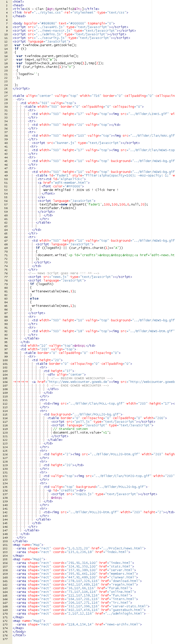Image resolution: width=175 pixels, height=644 pixels.
Task: Select the alphaAPI('fader1' constructor line
Action: tap(93, 204)
